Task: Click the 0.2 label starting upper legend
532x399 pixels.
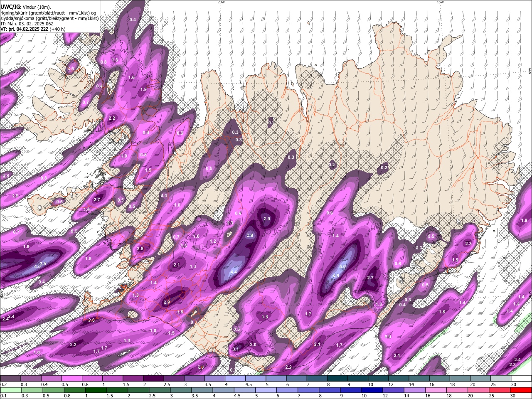Action: tap(3, 384)
